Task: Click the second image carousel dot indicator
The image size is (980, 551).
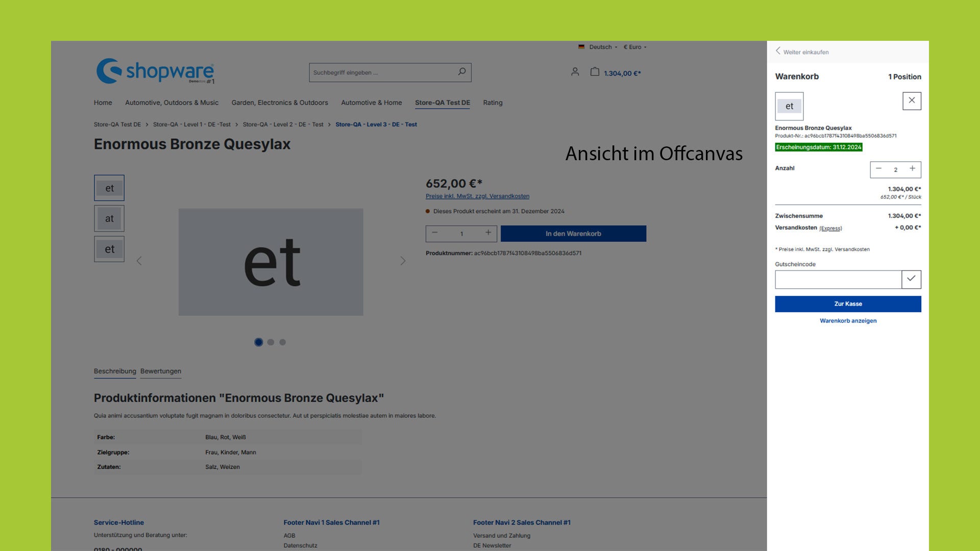Action: tap(271, 342)
